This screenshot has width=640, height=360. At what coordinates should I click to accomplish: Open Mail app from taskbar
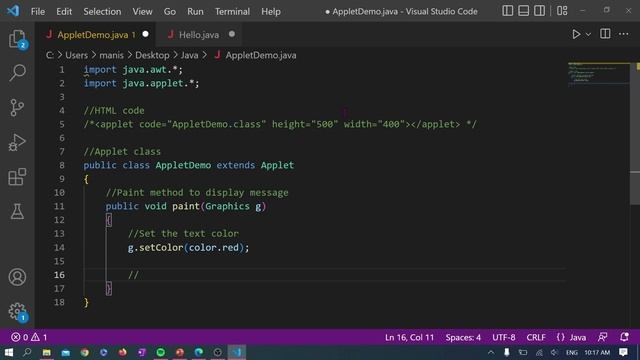(x=65, y=352)
